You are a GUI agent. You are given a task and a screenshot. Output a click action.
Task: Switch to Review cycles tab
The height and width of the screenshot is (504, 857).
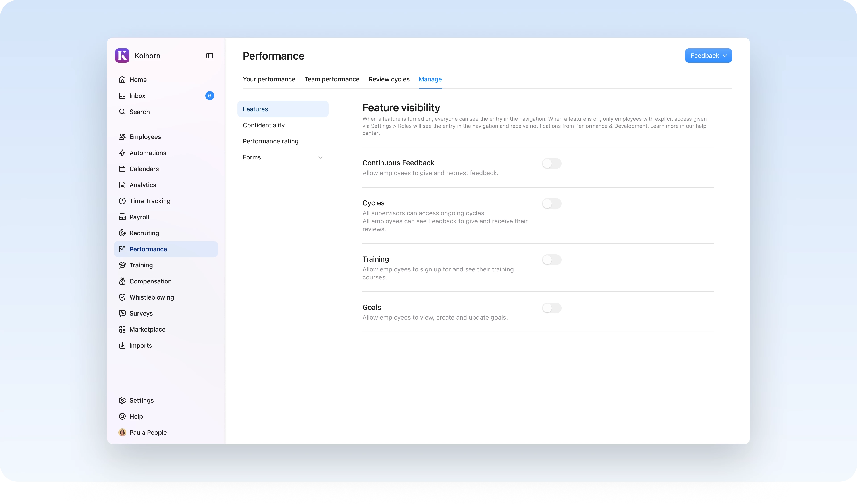389,79
